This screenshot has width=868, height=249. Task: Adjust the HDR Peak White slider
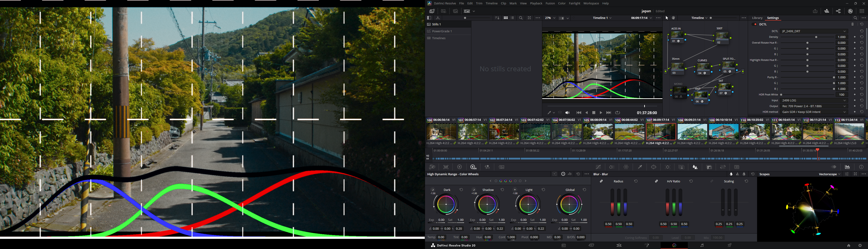[781, 95]
